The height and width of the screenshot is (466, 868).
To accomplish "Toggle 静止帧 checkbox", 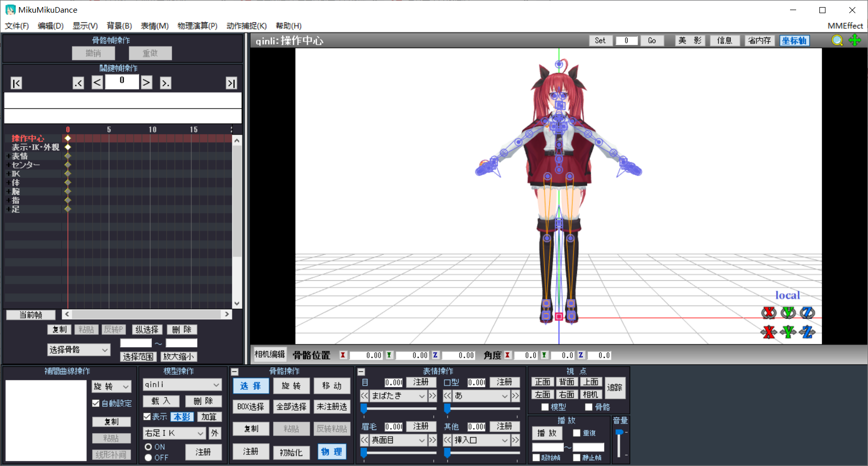I will tap(576, 457).
